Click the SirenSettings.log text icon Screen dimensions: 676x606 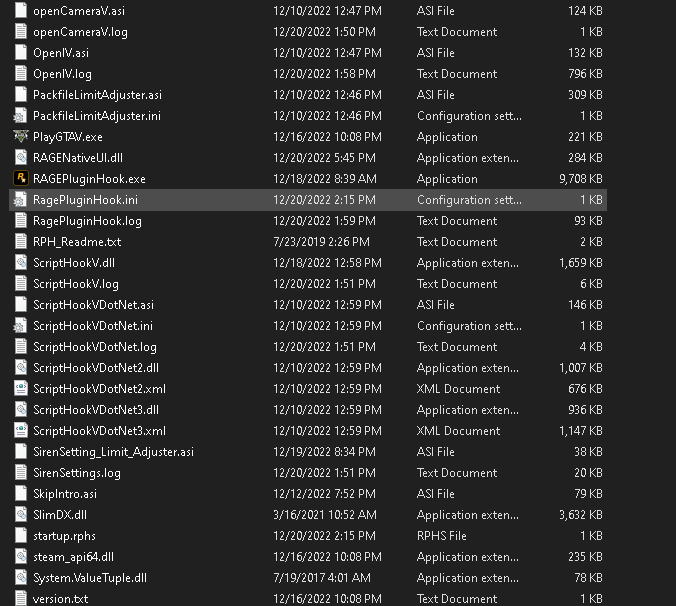pos(21,472)
